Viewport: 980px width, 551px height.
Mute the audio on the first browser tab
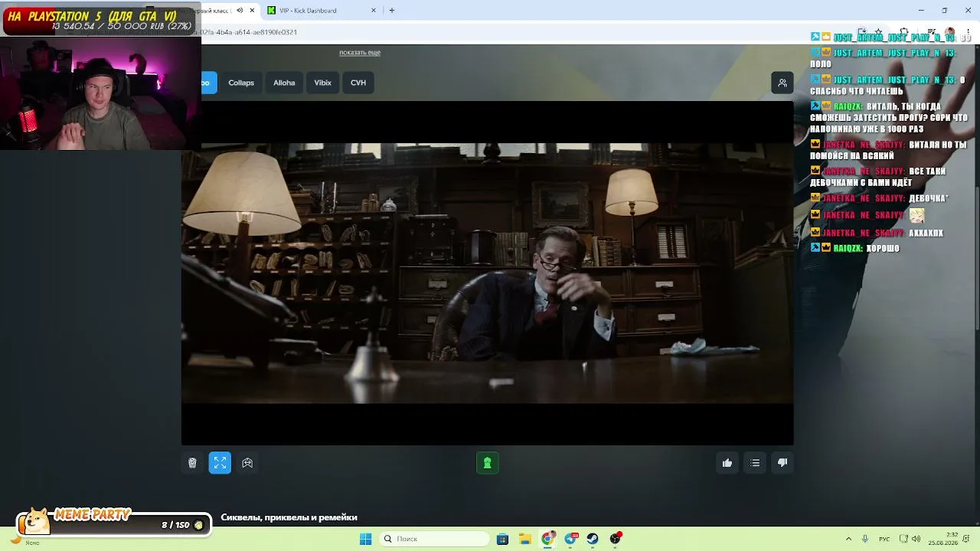[240, 11]
